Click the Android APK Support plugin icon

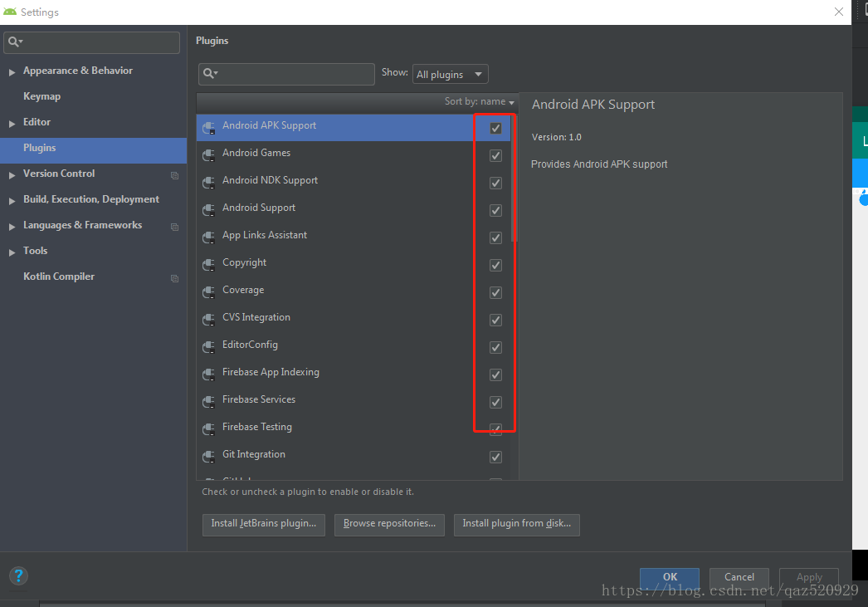pyautogui.click(x=208, y=128)
